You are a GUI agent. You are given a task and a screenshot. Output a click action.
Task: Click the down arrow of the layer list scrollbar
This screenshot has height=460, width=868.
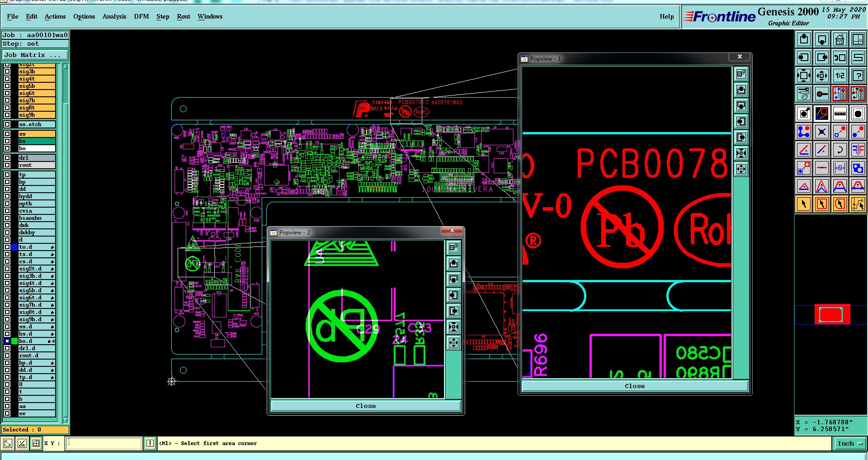click(x=66, y=420)
